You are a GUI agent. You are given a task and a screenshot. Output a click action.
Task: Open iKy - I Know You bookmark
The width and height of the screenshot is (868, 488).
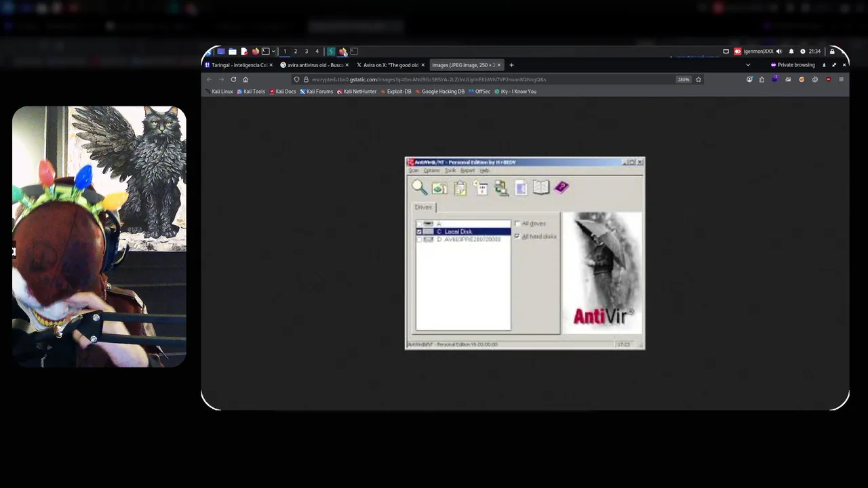(x=515, y=91)
